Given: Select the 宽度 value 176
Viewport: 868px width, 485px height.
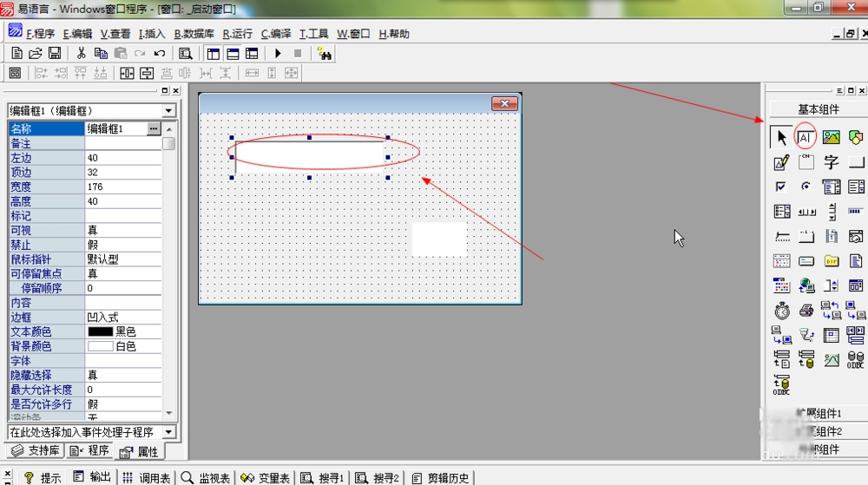Looking at the screenshot, I should [x=123, y=187].
